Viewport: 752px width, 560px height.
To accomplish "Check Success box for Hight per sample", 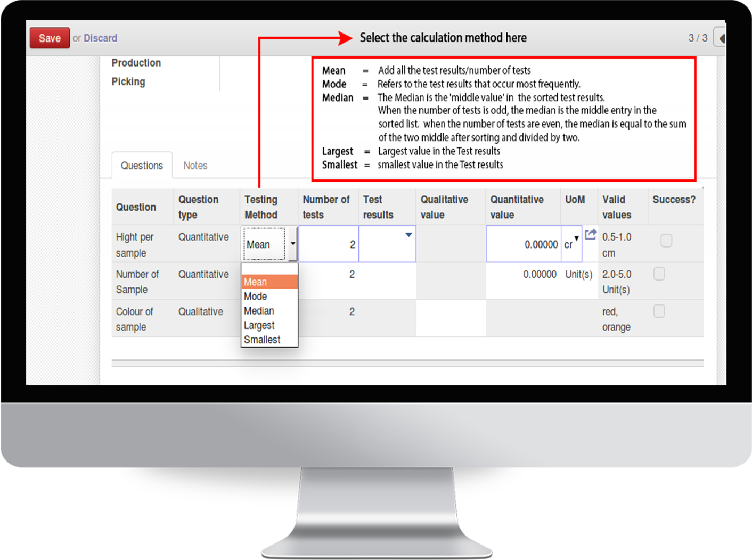I will (x=666, y=241).
